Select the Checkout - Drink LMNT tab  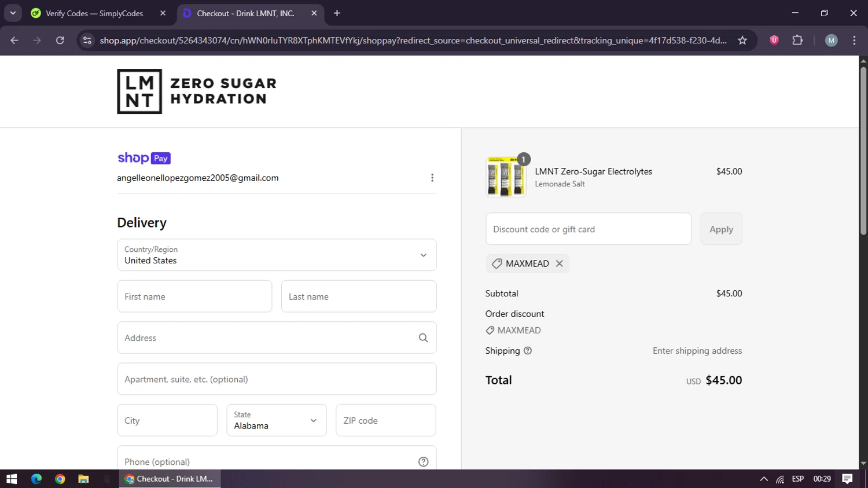pos(250,13)
